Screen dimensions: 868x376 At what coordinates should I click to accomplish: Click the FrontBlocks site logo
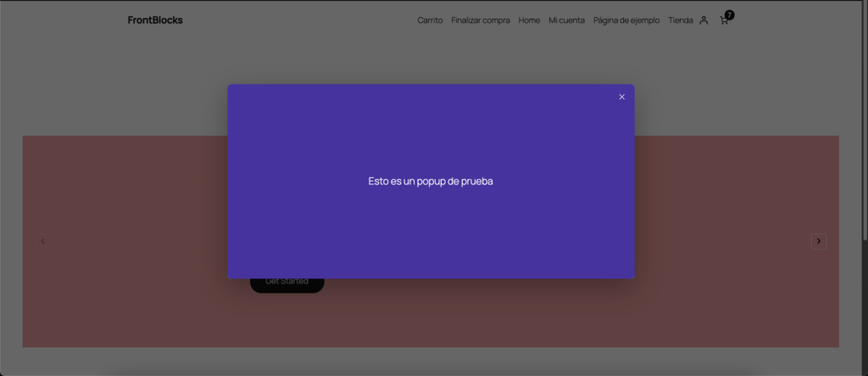click(155, 20)
